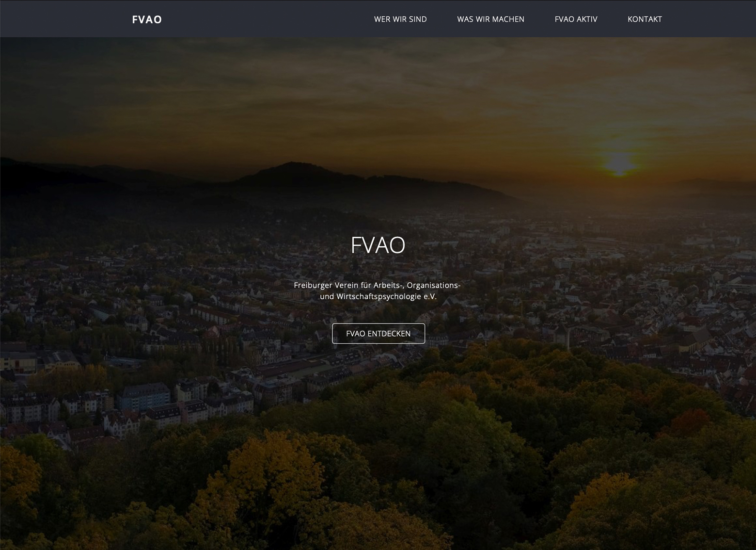756x550 pixels.
Task: Open the WER WIR SIND menu item
Action: [x=400, y=19]
